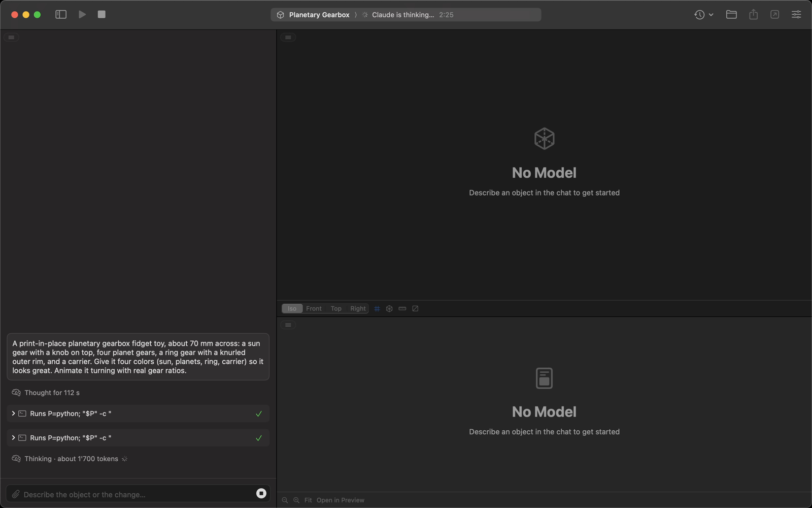812x508 pixels.
Task: Click the Planetary Gearbox project title
Action: point(319,15)
